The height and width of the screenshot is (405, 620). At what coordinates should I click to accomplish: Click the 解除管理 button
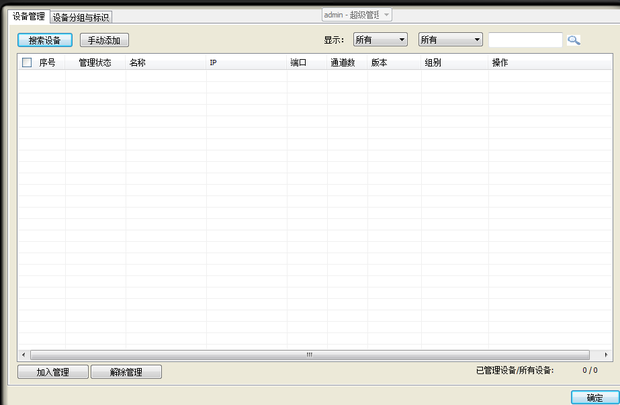tap(126, 372)
